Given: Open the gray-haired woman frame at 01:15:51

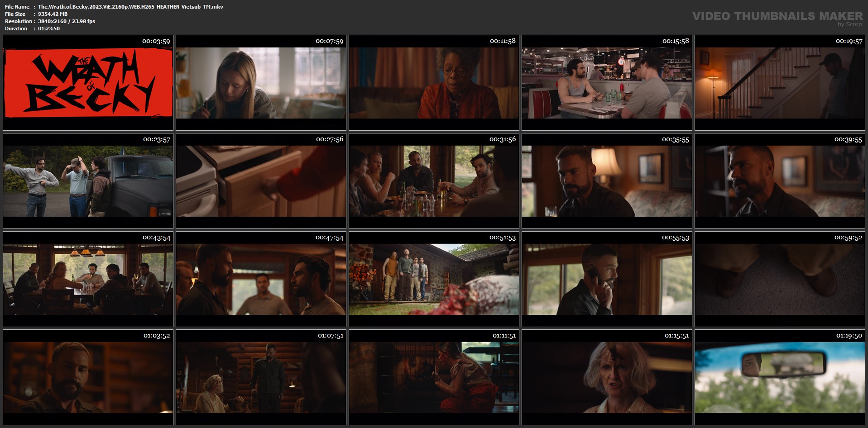Looking at the screenshot, I should (x=607, y=377).
